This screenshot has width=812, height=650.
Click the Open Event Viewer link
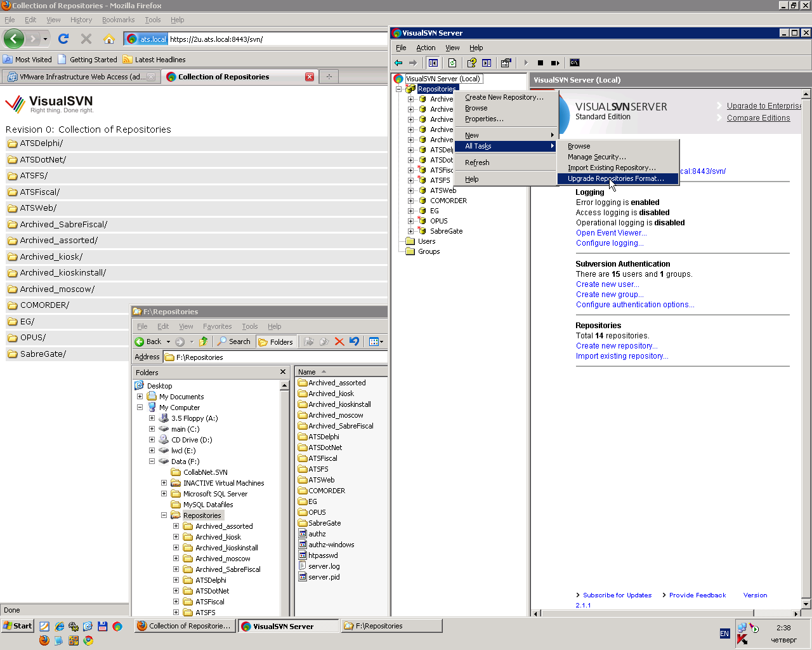tap(612, 233)
